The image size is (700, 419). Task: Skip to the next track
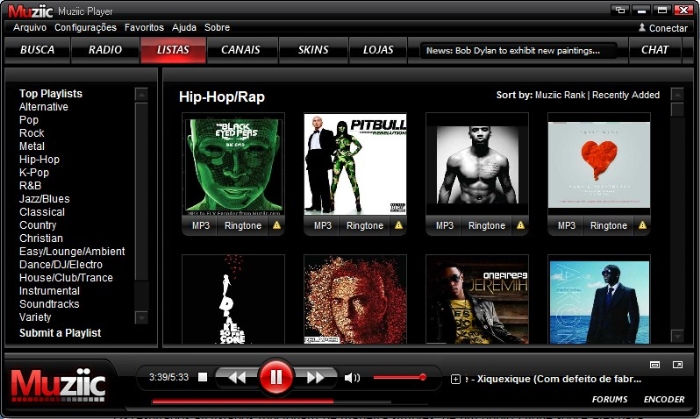[315, 377]
